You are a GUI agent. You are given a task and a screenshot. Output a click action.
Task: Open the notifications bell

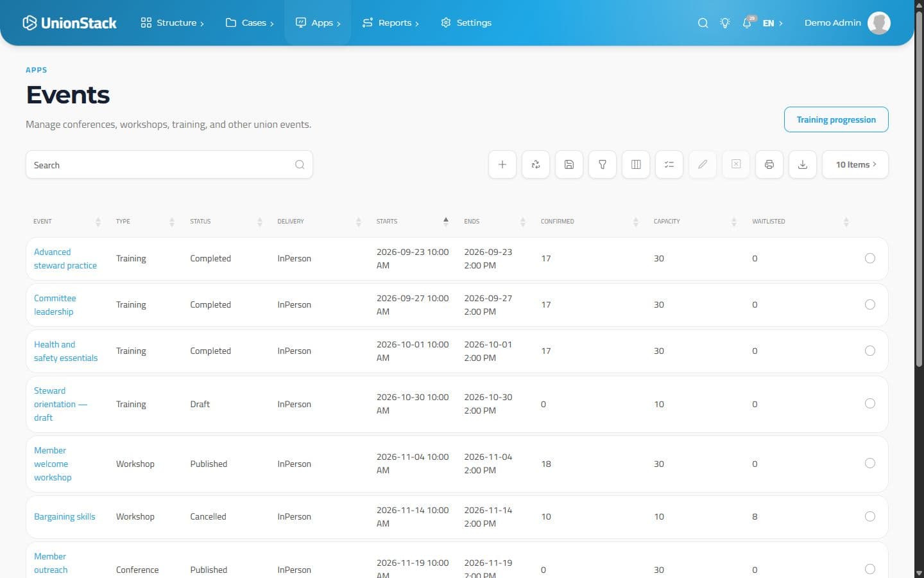pyautogui.click(x=748, y=22)
